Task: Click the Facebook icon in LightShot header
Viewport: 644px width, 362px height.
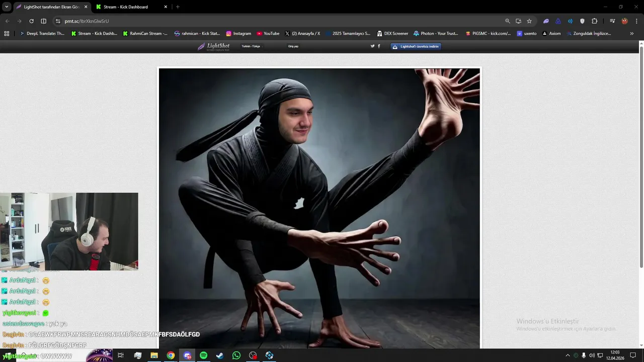Action: [379, 46]
